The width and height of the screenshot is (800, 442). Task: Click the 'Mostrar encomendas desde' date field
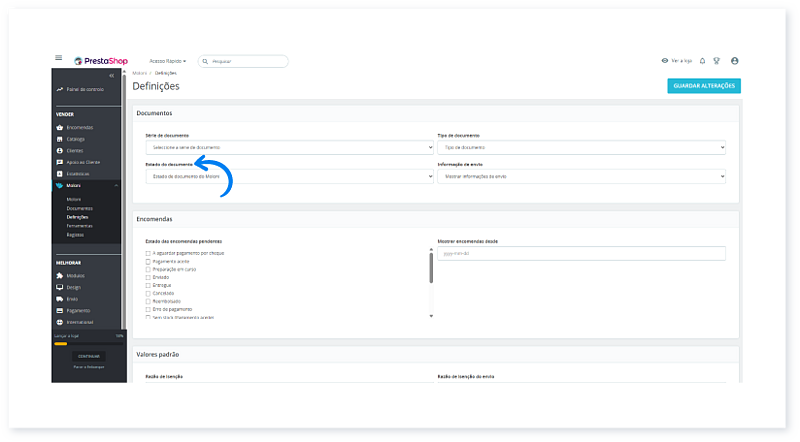click(581, 253)
